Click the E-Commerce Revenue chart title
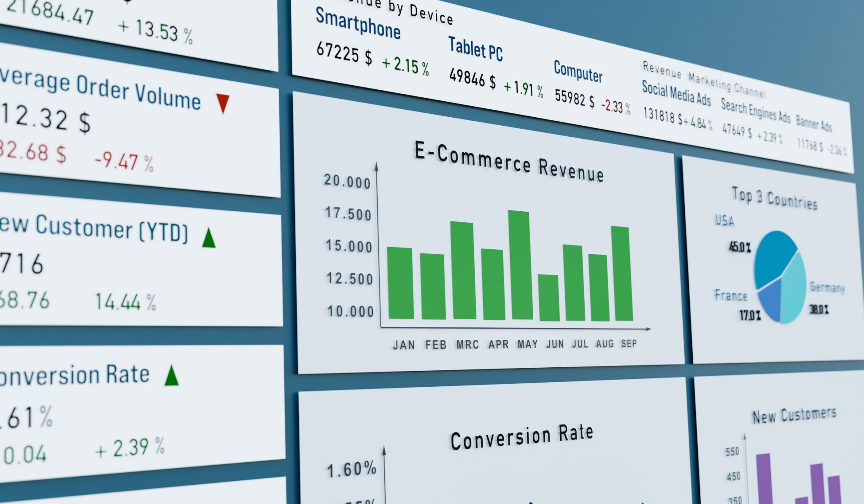The width and height of the screenshot is (864, 504). pos(509,162)
